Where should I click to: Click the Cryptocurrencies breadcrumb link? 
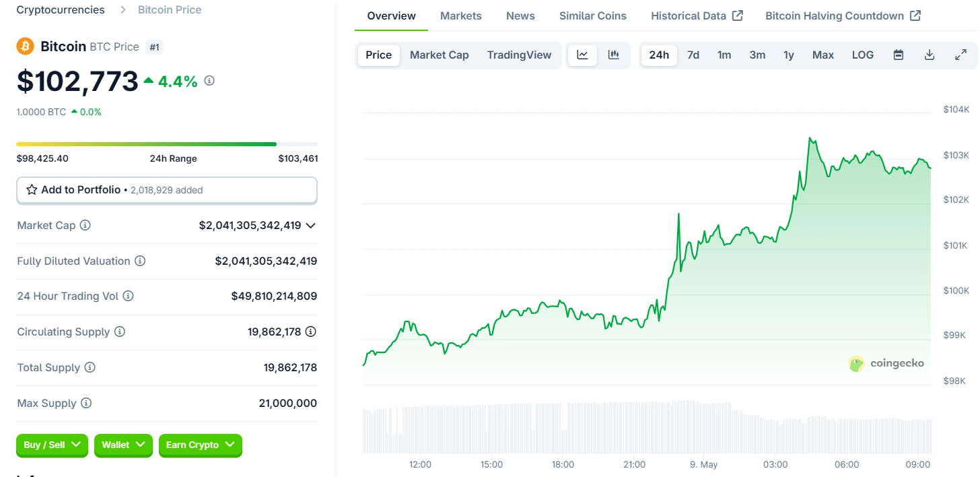(x=61, y=9)
